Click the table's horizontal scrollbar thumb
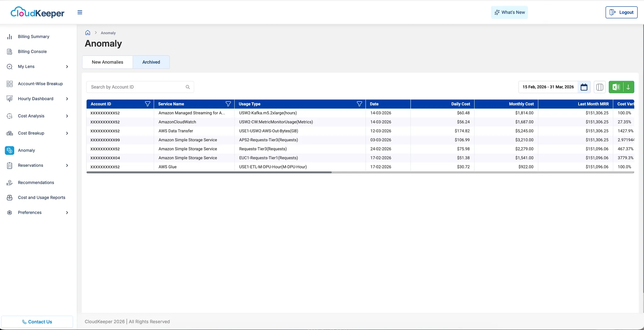This screenshot has height=330, width=644. (209, 172)
